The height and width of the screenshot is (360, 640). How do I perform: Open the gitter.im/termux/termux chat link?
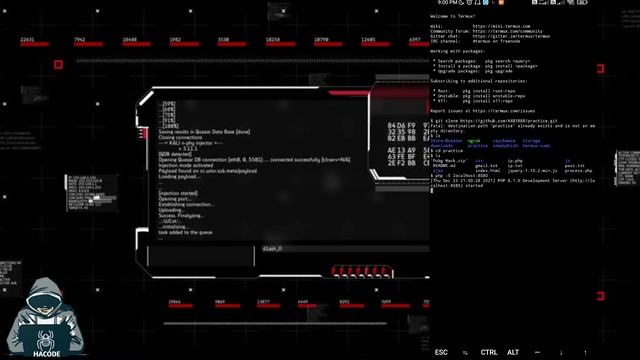[x=511, y=36]
